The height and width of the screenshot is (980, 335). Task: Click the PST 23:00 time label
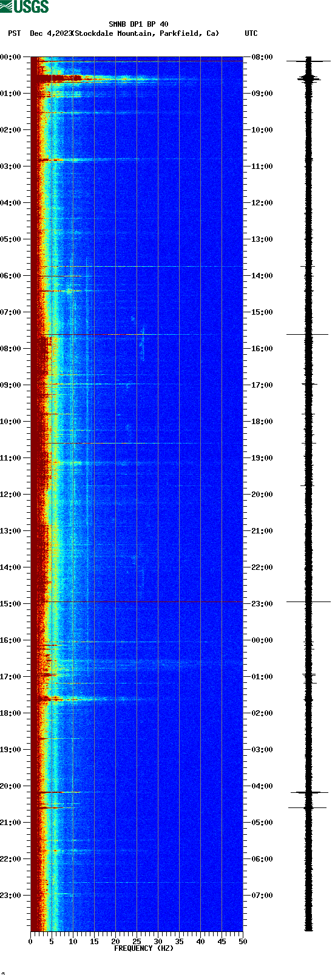11,896
